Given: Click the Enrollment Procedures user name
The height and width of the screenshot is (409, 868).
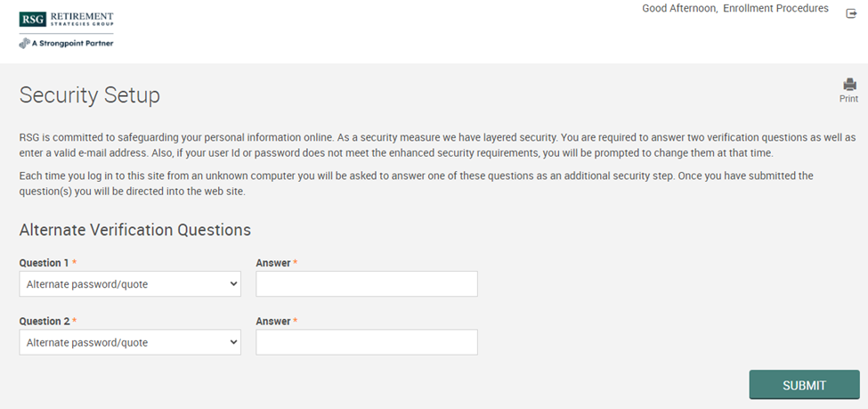Looking at the screenshot, I should click(x=776, y=9).
